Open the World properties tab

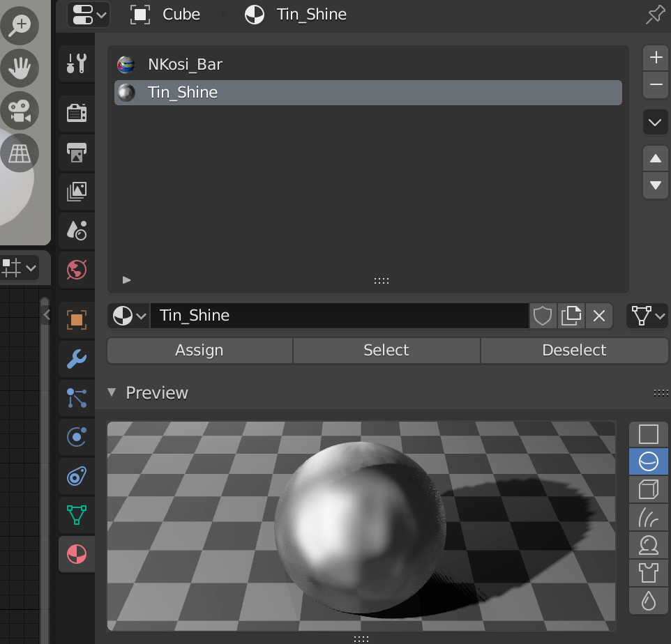(77, 270)
